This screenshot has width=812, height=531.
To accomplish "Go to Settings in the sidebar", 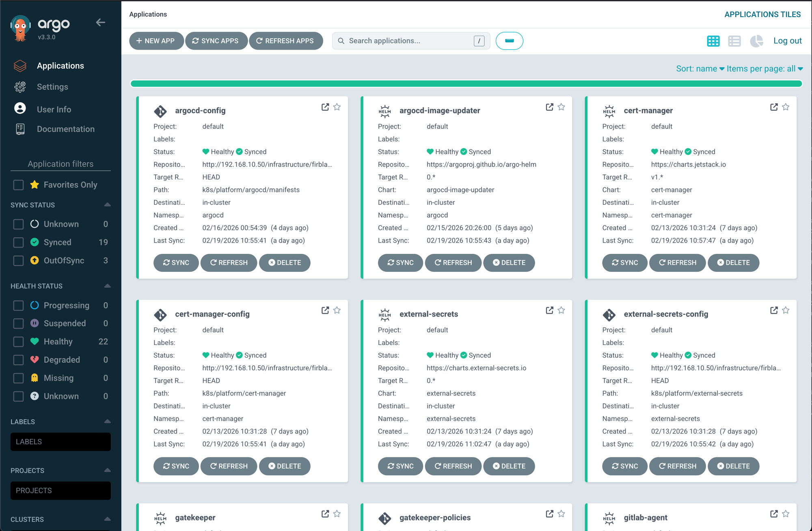I will 52,87.
